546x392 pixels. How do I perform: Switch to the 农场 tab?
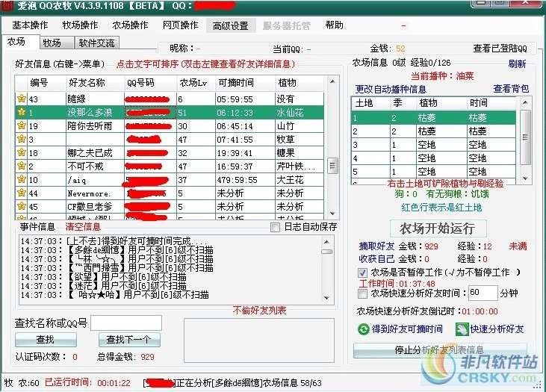pos(20,42)
